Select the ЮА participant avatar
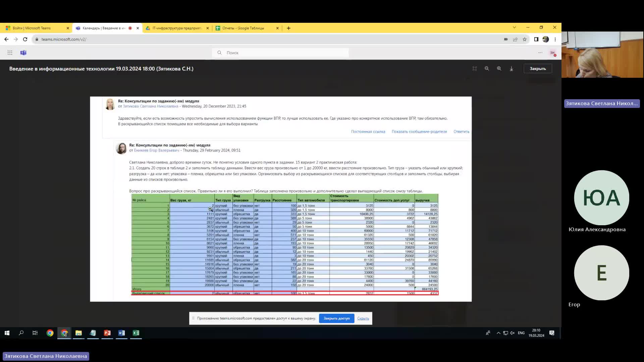This screenshot has width=644, height=362. pos(601,198)
